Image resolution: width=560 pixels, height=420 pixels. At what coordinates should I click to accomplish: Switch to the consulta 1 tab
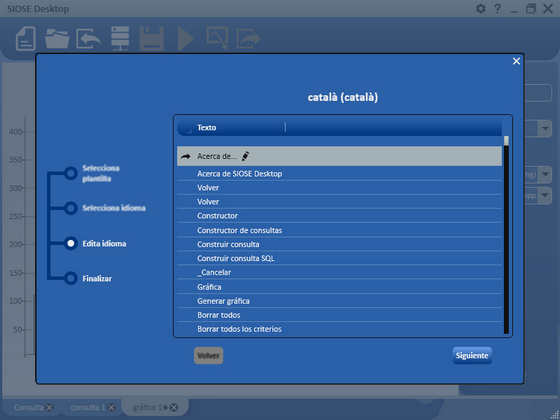coord(88,407)
